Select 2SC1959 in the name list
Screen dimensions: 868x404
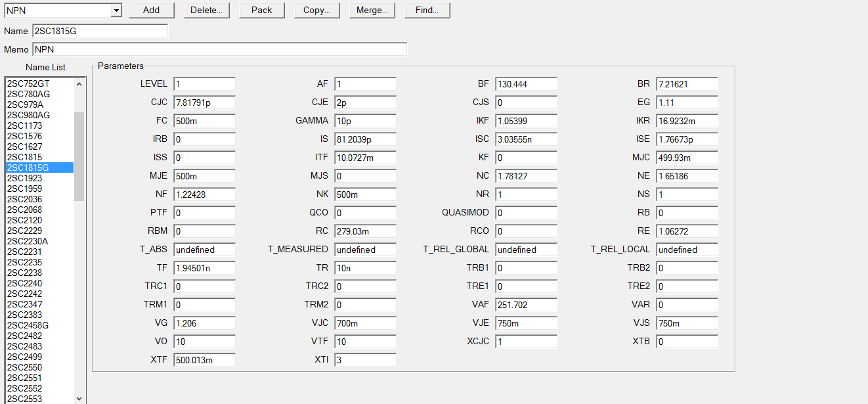coord(39,189)
